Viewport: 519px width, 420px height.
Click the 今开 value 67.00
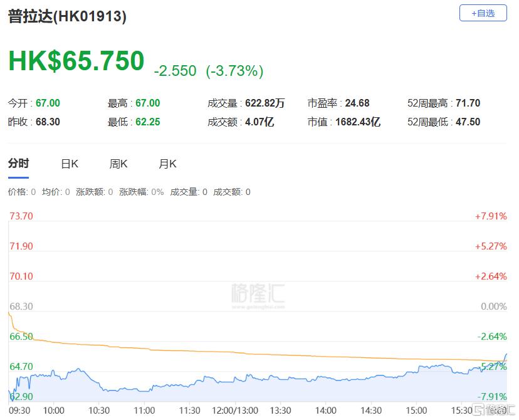tap(48, 103)
